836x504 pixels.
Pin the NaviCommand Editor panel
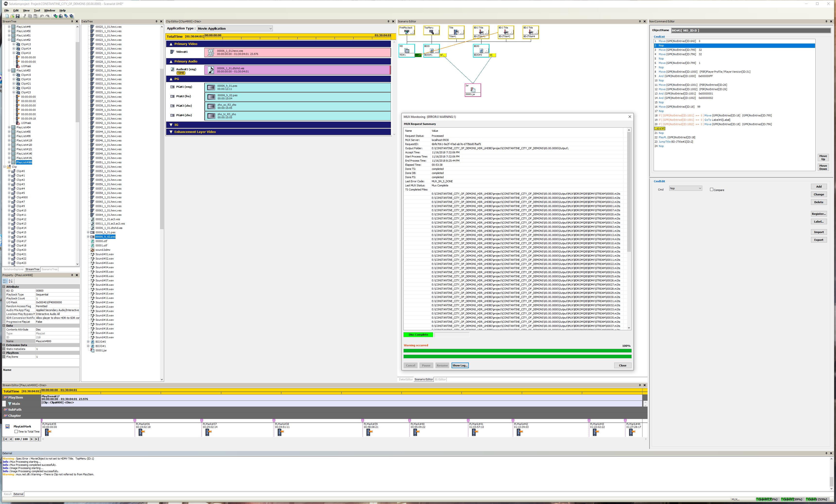(826, 21)
